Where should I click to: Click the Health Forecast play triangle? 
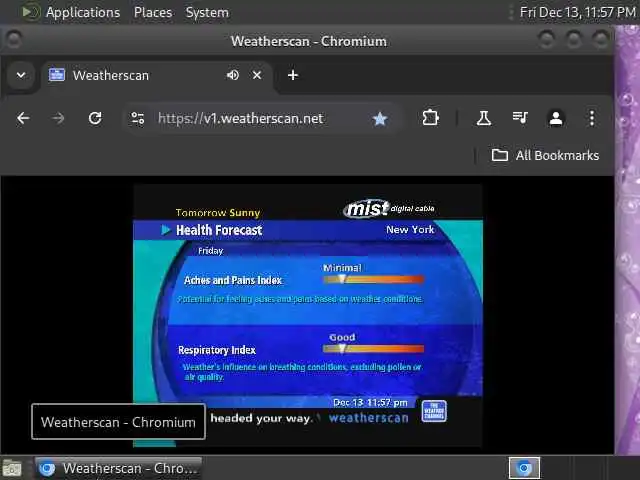click(x=165, y=230)
